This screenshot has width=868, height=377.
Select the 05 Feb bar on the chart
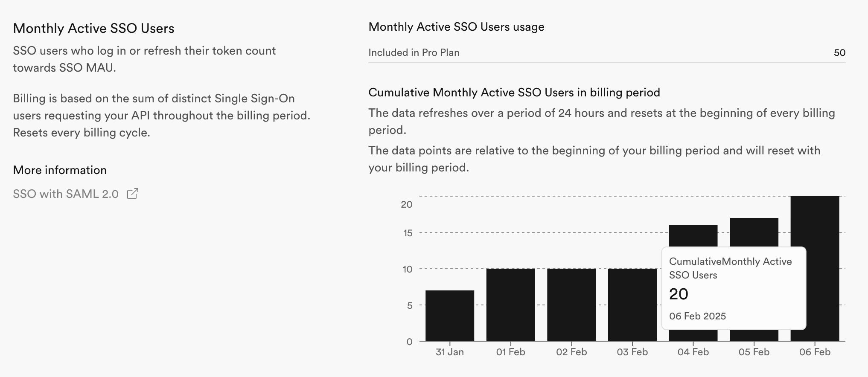pyautogui.click(x=754, y=232)
